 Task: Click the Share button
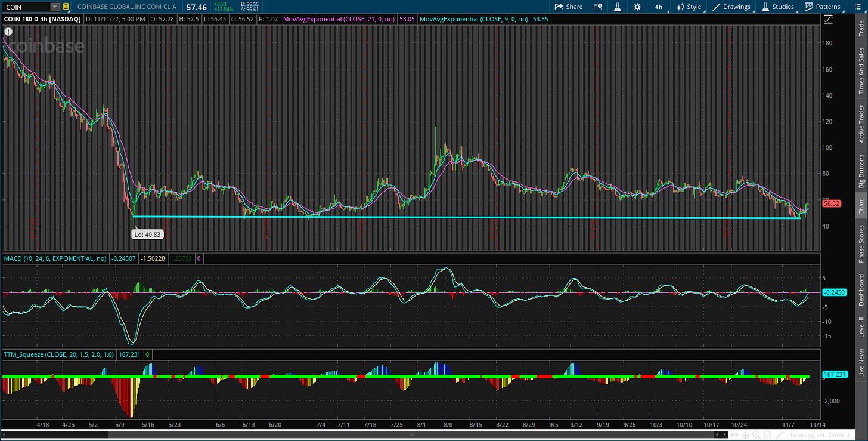[x=568, y=7]
